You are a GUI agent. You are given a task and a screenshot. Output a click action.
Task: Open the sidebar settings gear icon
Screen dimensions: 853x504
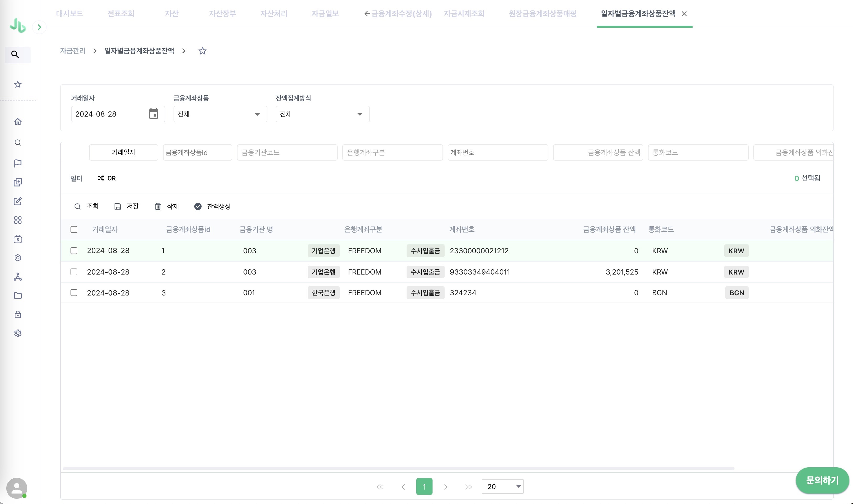[x=18, y=333]
